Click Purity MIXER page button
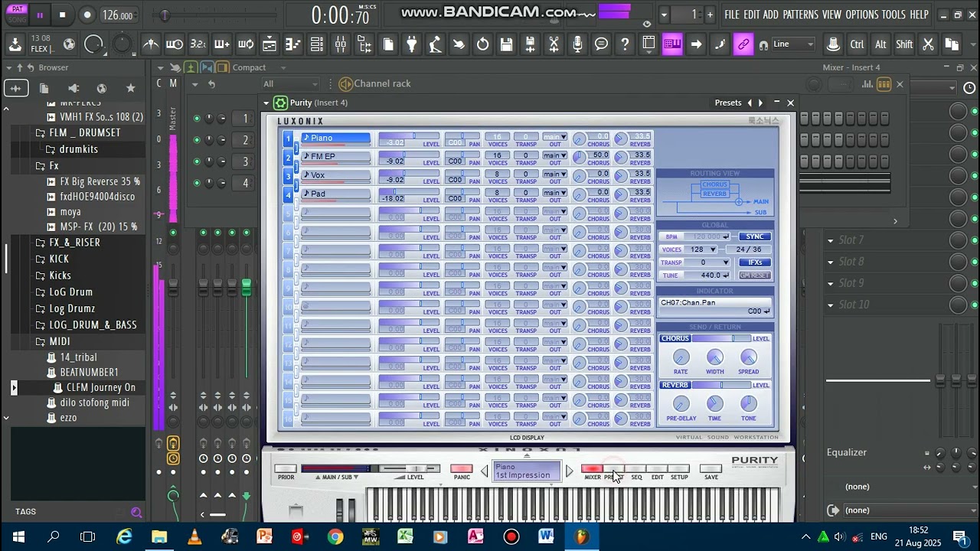This screenshot has width=980, height=551. (593, 469)
